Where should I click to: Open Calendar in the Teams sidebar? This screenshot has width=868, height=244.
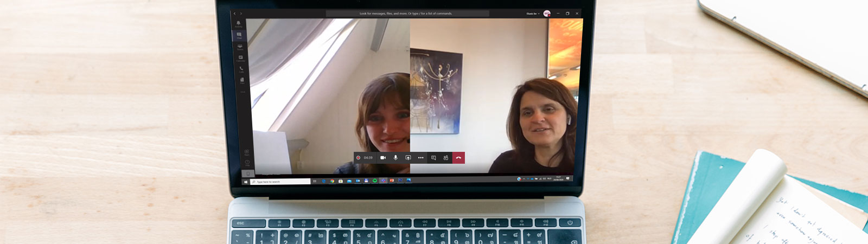[x=240, y=58]
